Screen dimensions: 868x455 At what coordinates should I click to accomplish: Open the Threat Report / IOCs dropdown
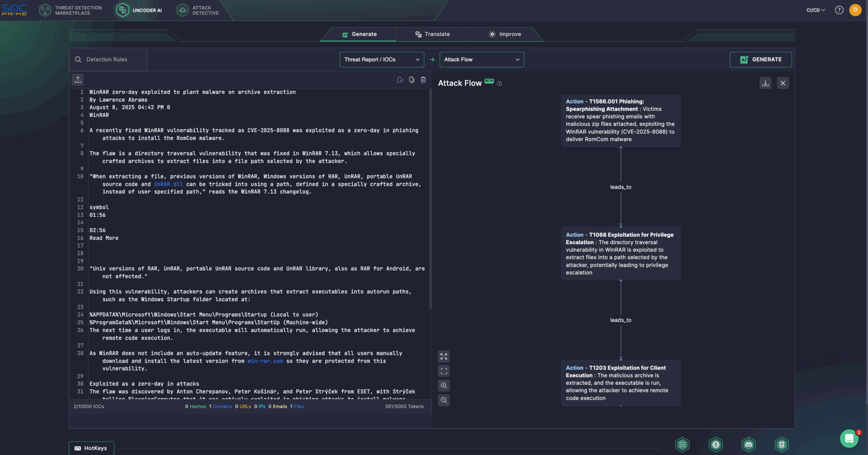[x=381, y=60]
